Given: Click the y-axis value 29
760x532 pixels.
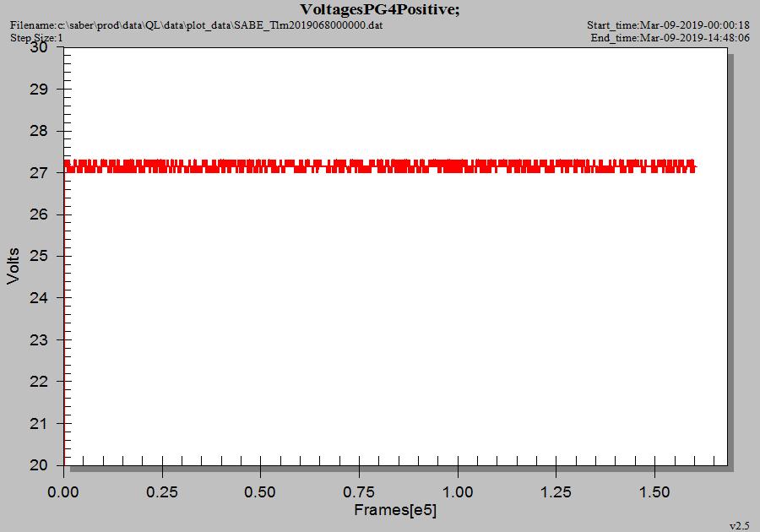Looking at the screenshot, I should tap(39, 90).
